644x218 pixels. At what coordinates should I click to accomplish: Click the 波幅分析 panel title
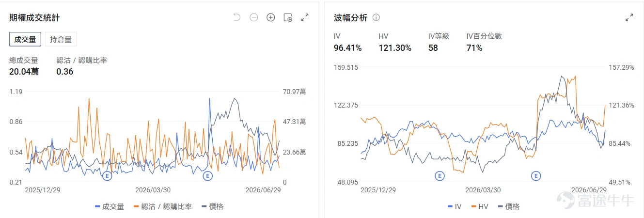pyautogui.click(x=351, y=17)
